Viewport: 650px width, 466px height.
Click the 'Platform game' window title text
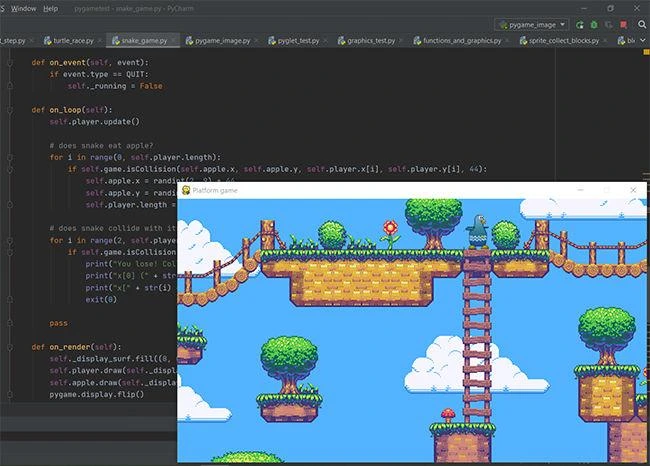215,190
